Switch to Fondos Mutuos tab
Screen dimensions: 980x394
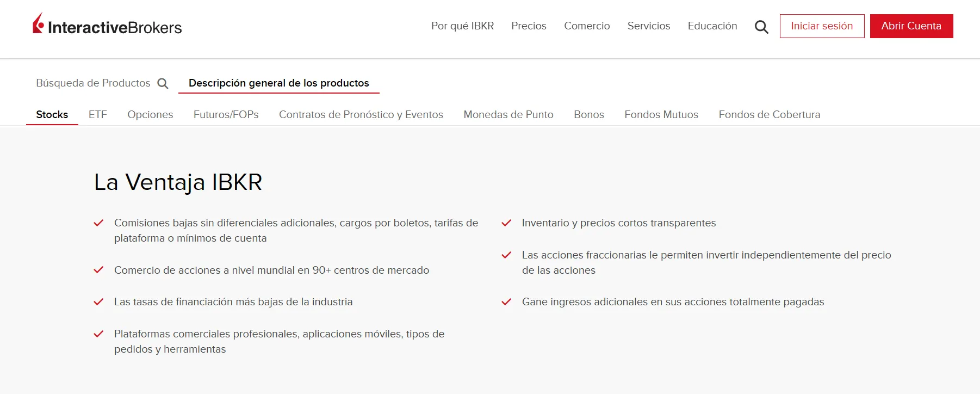(x=661, y=115)
